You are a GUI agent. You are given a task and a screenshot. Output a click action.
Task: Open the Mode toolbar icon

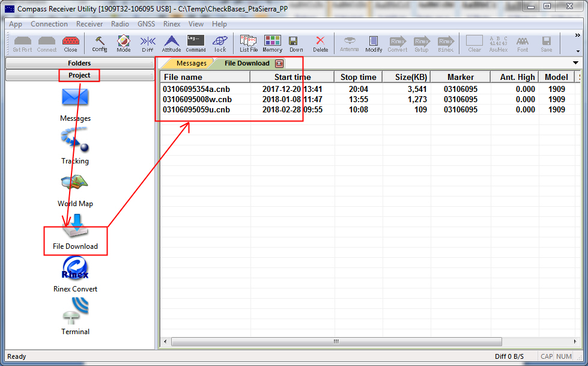click(x=123, y=44)
